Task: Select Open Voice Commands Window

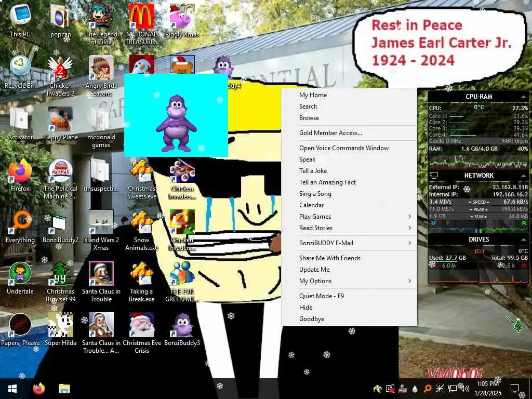Action: [x=350, y=148]
